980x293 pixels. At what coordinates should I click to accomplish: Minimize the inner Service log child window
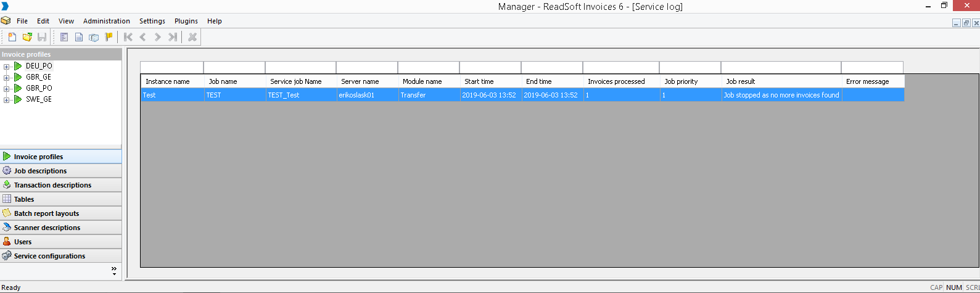tap(957, 23)
